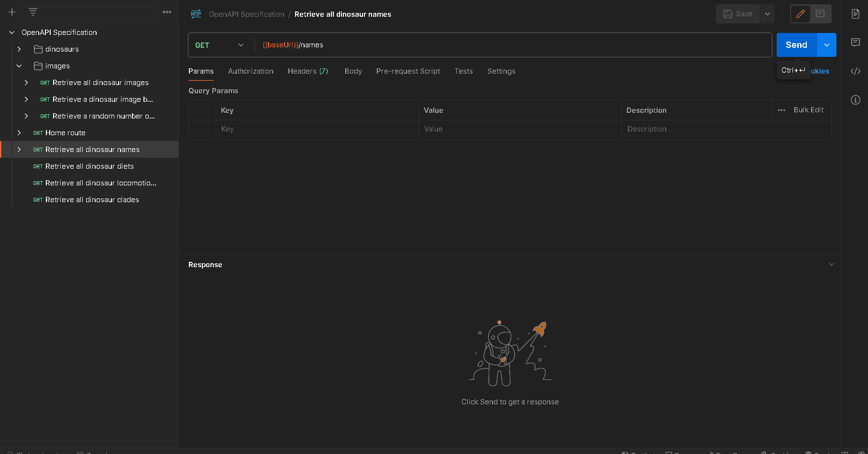Open the request info icon
This screenshot has height=454, width=868.
(x=856, y=100)
